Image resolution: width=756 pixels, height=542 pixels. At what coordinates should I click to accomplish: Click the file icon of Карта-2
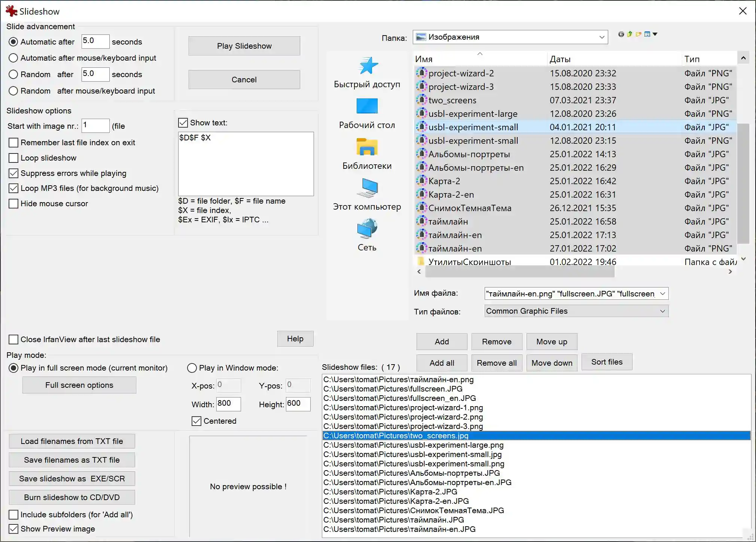point(421,181)
